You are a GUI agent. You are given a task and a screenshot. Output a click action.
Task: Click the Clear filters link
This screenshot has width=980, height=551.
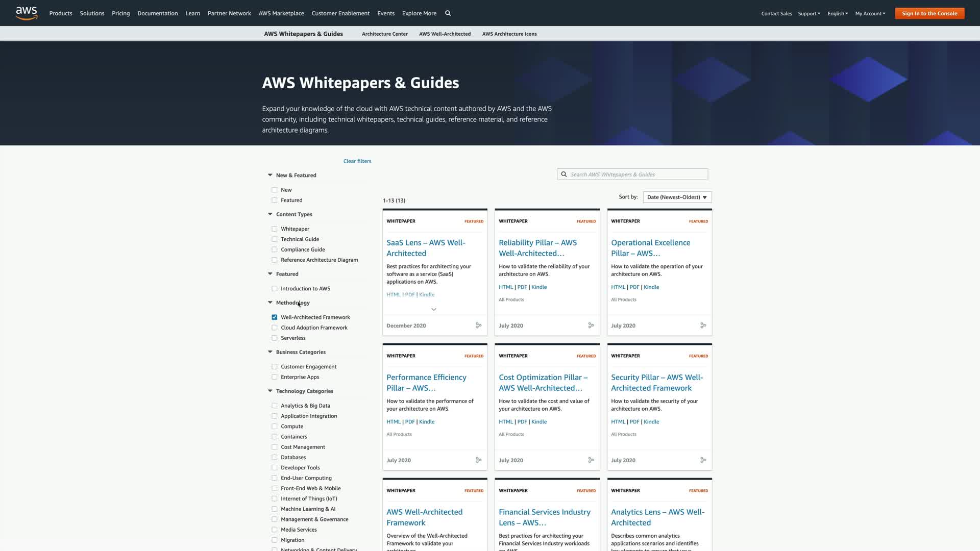click(x=357, y=161)
